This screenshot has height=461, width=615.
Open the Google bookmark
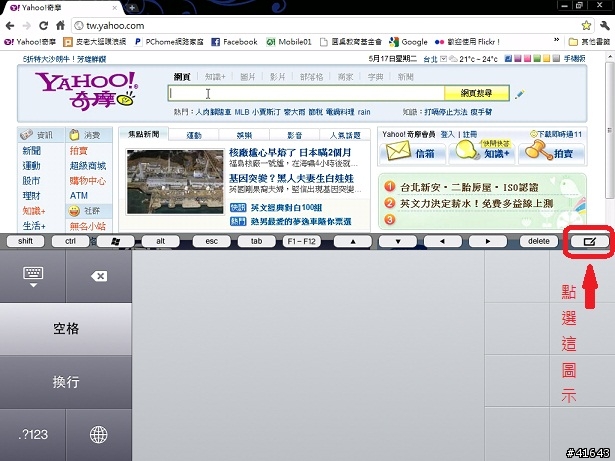tap(408, 42)
